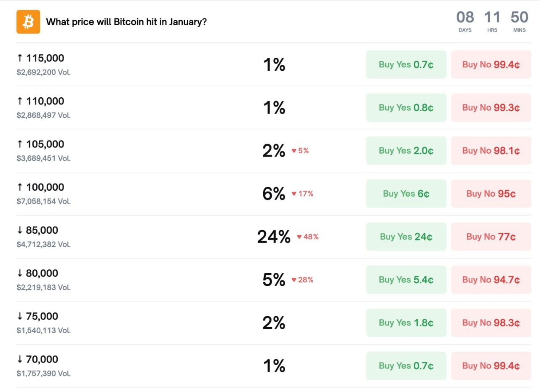Click the red down 17% change indicator
The height and width of the screenshot is (392, 539).
303,194
